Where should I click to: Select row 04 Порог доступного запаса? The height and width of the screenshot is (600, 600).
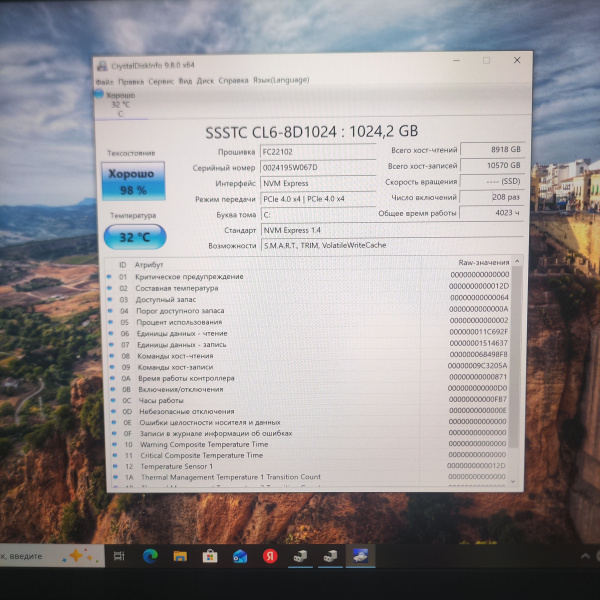[309, 310]
